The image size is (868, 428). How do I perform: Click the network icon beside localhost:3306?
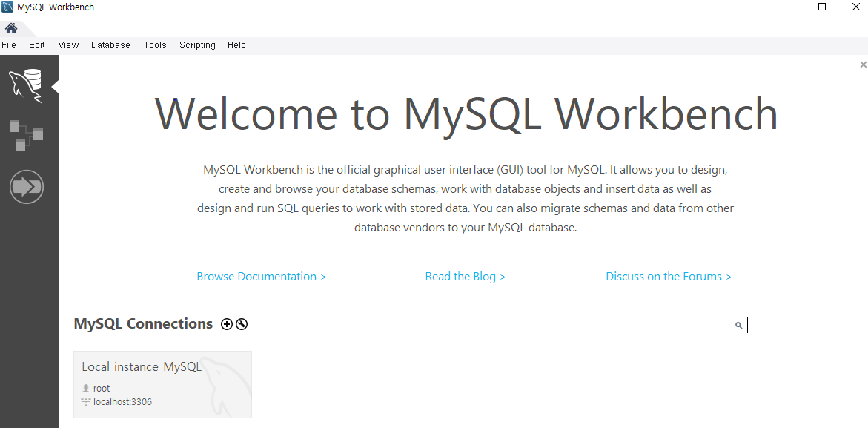tap(86, 401)
